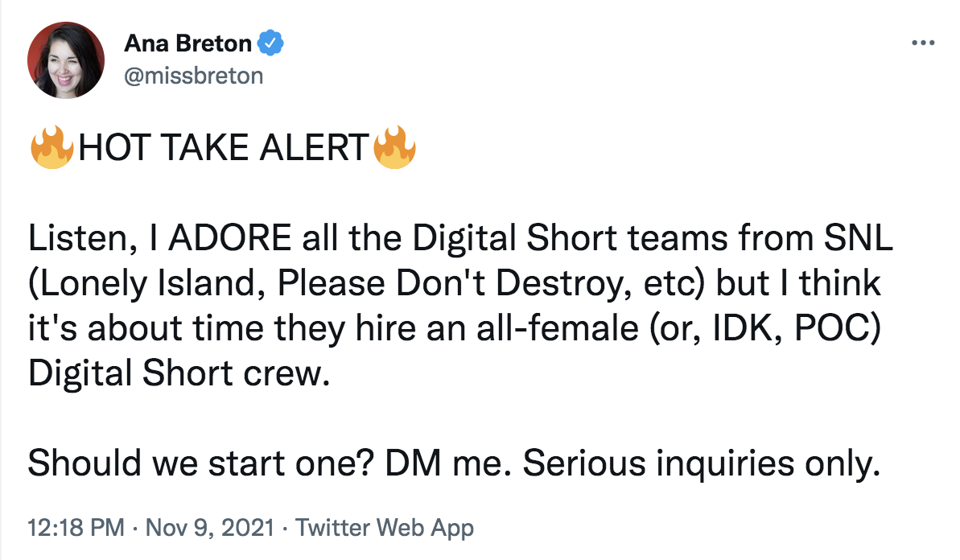Click the blue verified badge
The width and height of the screenshot is (960, 560).
(270, 43)
